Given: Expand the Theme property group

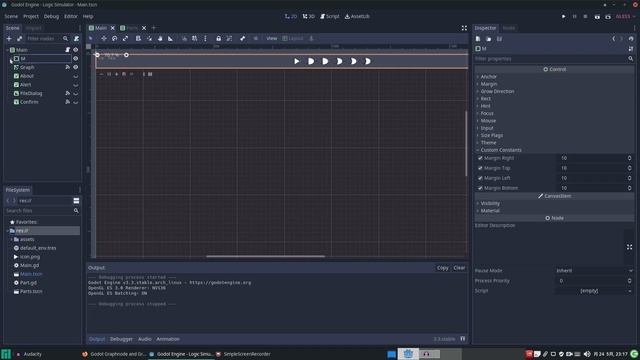Looking at the screenshot, I should tap(488, 143).
